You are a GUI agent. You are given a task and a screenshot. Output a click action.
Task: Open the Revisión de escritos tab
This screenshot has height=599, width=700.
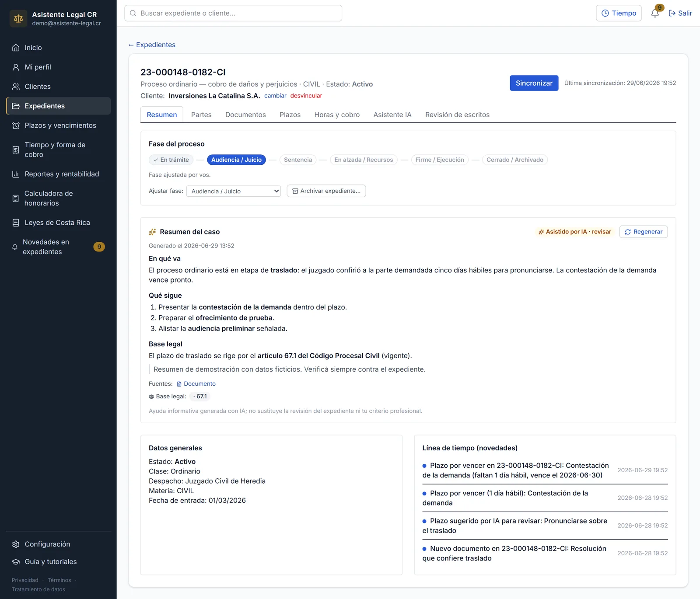[x=457, y=115]
